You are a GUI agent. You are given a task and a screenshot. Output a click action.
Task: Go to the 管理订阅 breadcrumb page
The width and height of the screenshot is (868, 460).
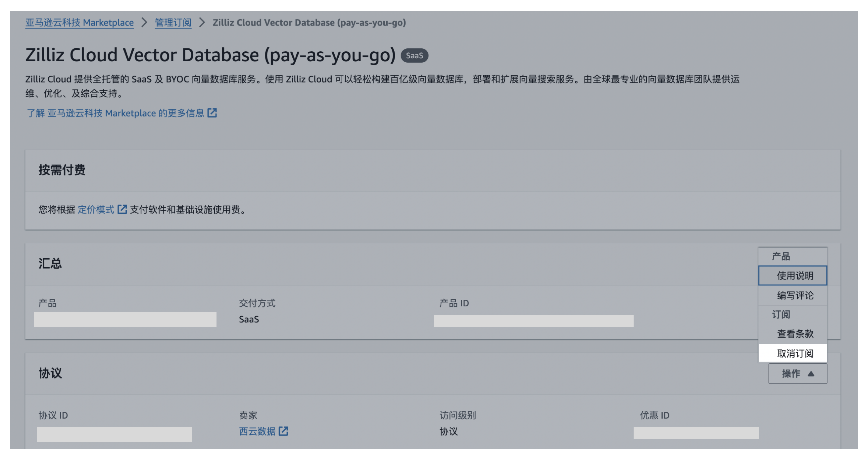click(x=173, y=23)
